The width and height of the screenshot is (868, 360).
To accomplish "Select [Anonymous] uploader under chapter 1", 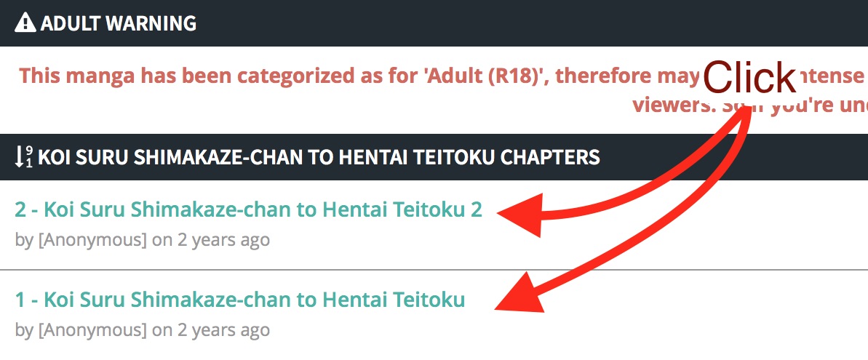I will pyautogui.click(x=92, y=330).
